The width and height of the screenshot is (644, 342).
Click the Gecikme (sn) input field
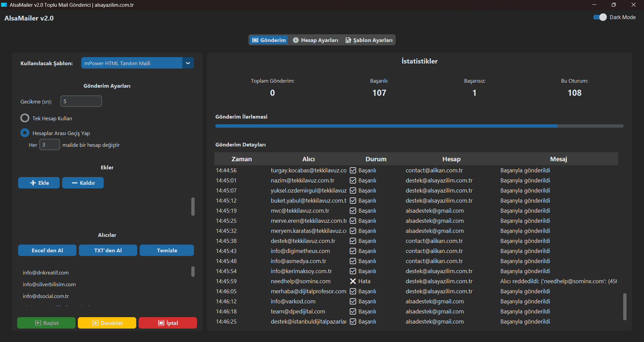pyautogui.click(x=81, y=101)
